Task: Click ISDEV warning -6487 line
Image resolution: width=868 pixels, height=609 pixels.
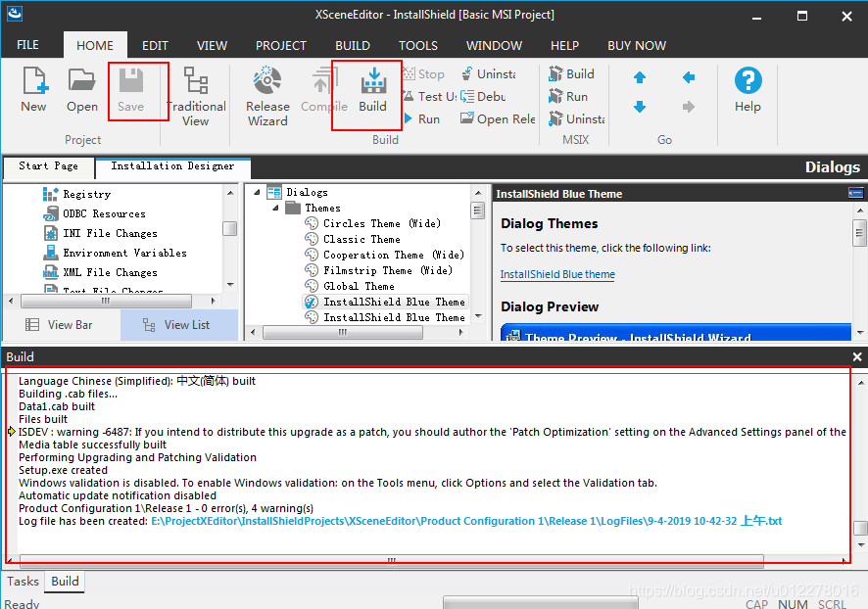Action: coord(432,432)
